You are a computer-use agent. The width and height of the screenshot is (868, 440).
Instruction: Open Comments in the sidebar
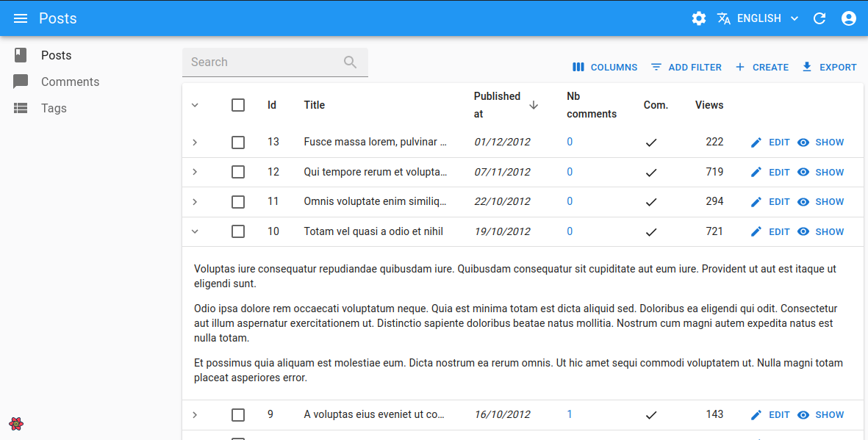tap(70, 82)
